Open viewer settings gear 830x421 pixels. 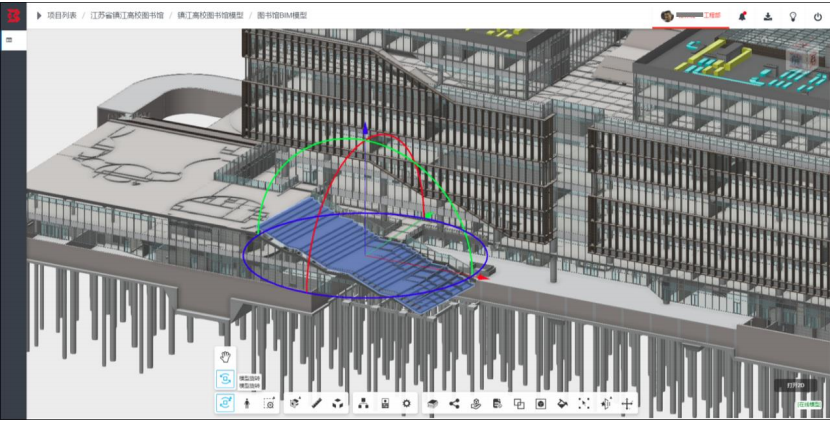click(x=407, y=404)
